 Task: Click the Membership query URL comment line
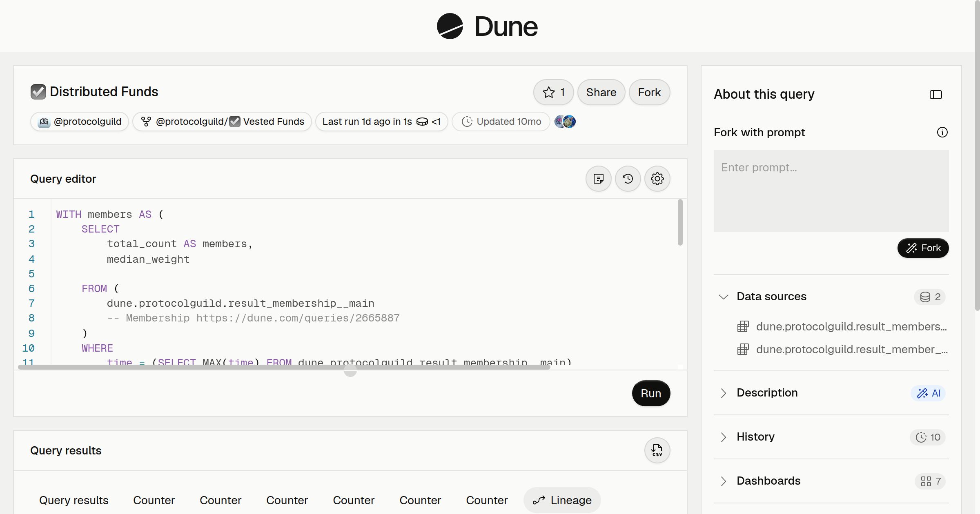pos(253,318)
